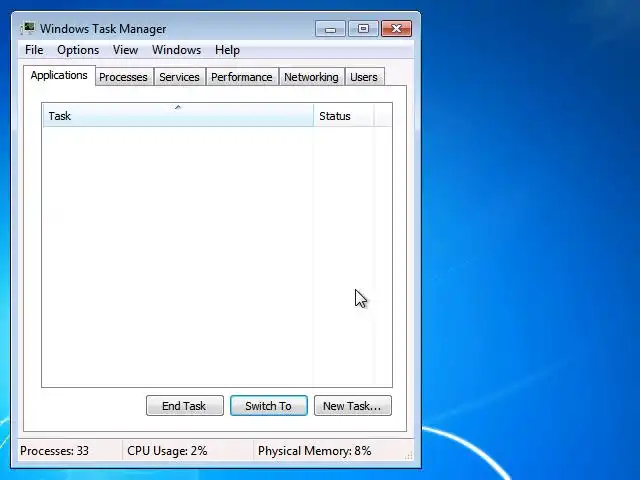Sort by the Status column header
The width and height of the screenshot is (640, 480).
pyautogui.click(x=344, y=116)
